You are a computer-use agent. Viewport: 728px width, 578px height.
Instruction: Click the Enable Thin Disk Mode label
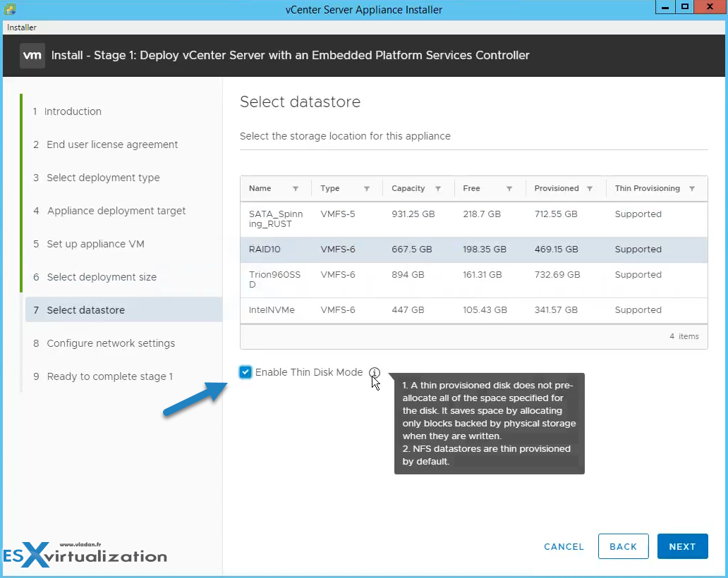click(x=309, y=372)
